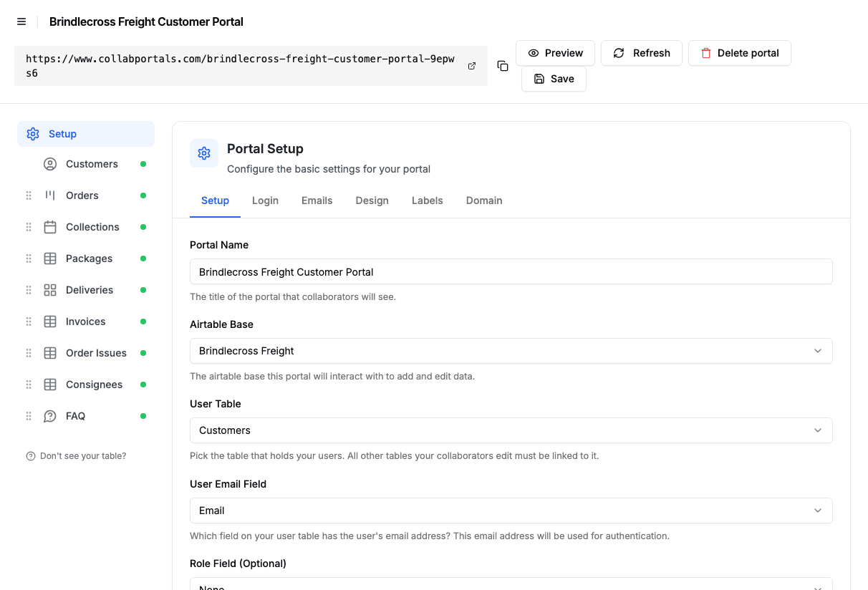868x590 pixels.
Task: Switch to the Design tab
Action: 372,200
